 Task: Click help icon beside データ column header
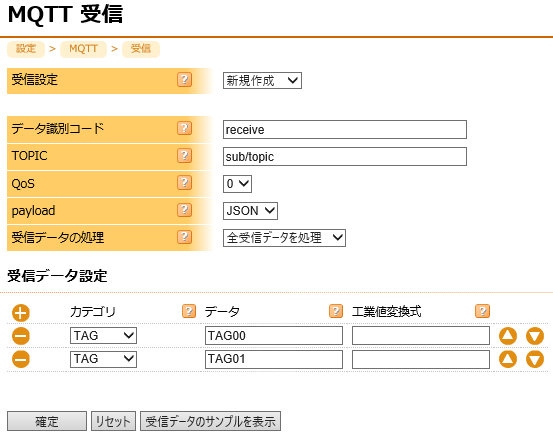click(x=336, y=311)
